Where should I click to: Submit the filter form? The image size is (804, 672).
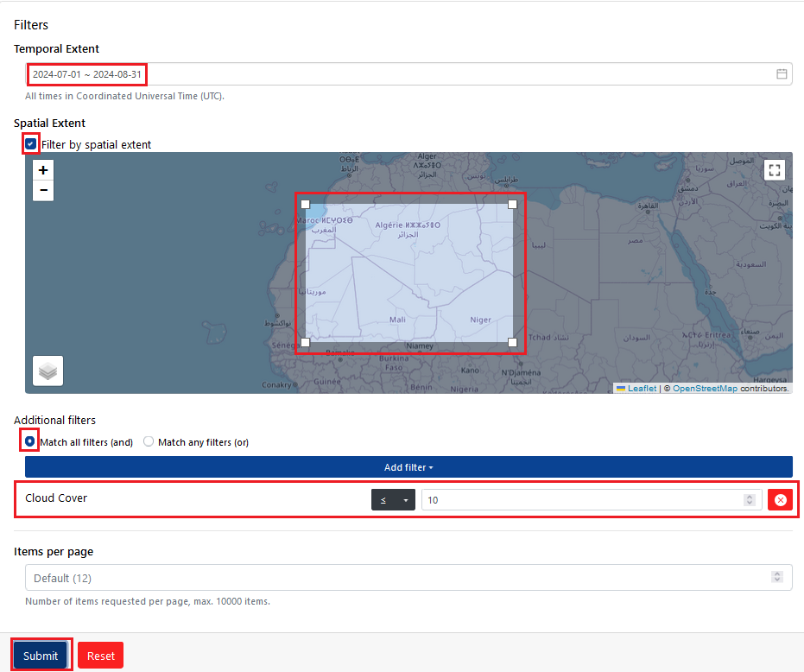pyautogui.click(x=41, y=655)
